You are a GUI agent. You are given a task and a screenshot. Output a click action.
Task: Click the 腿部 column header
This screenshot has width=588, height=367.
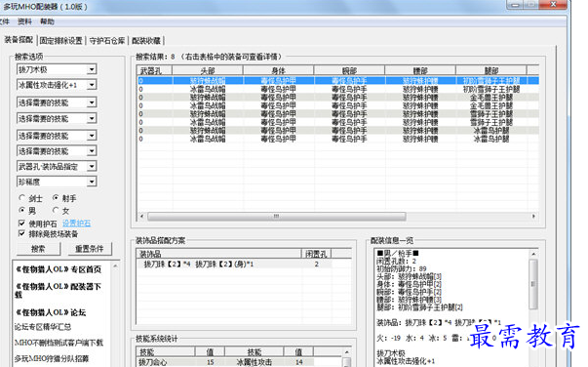coord(490,70)
